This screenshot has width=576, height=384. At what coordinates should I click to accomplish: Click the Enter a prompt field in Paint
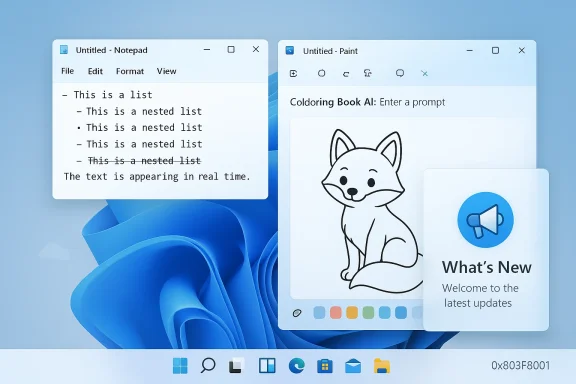point(412,102)
